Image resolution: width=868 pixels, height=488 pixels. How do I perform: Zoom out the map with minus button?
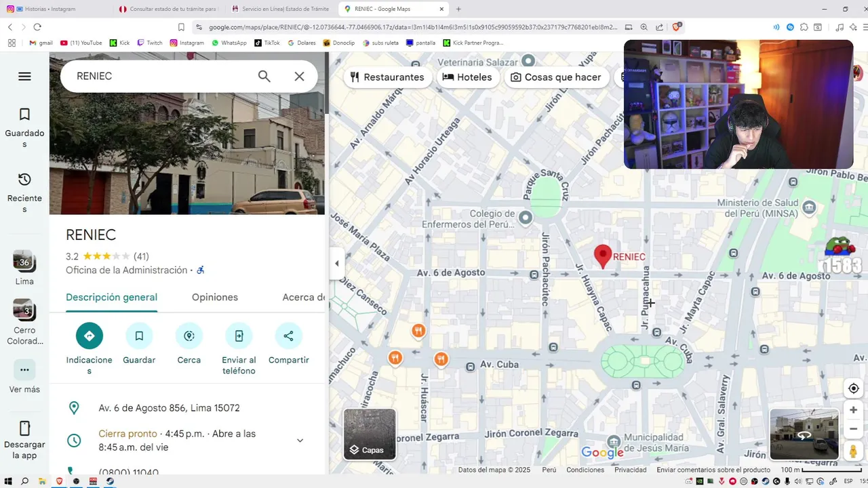(854, 428)
